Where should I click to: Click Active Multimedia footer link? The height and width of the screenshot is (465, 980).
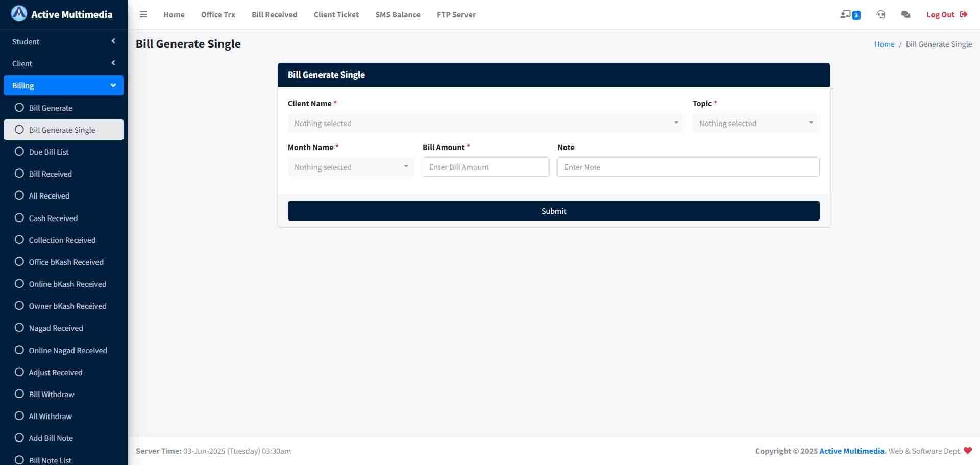point(852,451)
